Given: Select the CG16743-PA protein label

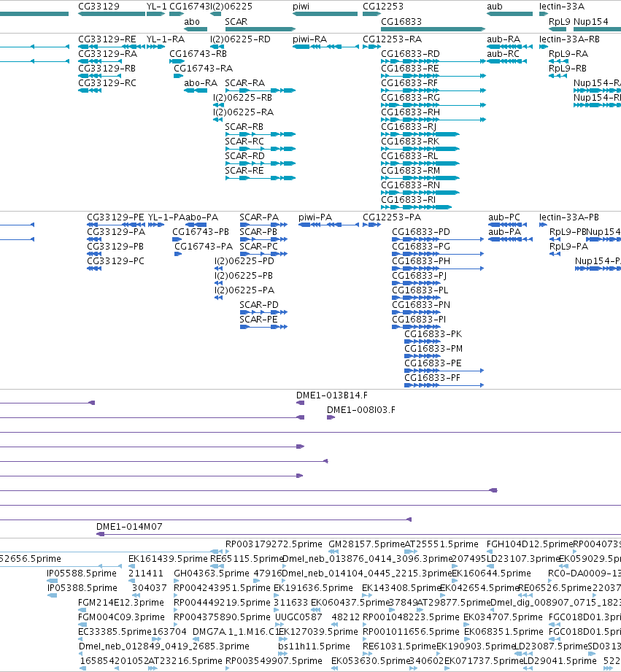Looking at the screenshot, I should pos(203,247).
